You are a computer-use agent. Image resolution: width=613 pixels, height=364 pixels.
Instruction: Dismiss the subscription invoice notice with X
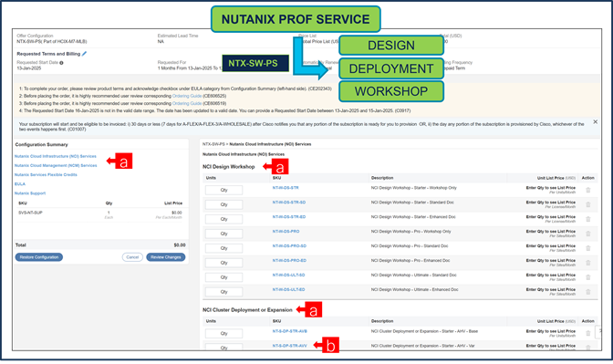[x=595, y=122]
